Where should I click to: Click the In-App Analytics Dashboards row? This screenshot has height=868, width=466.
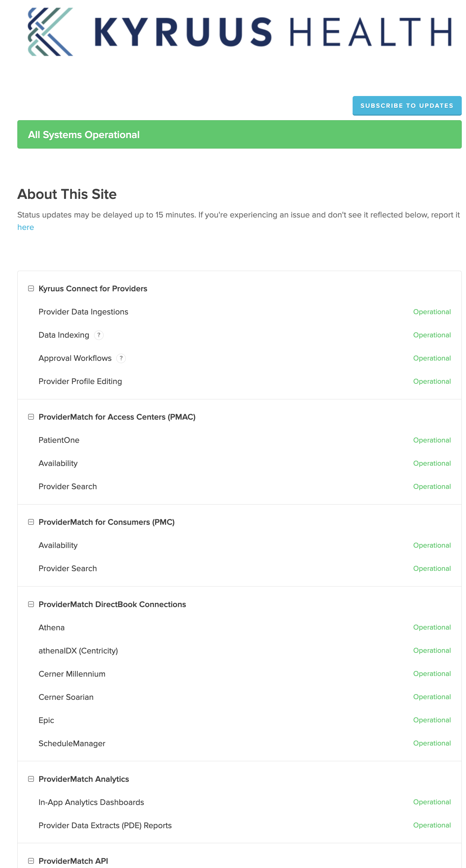click(x=91, y=802)
